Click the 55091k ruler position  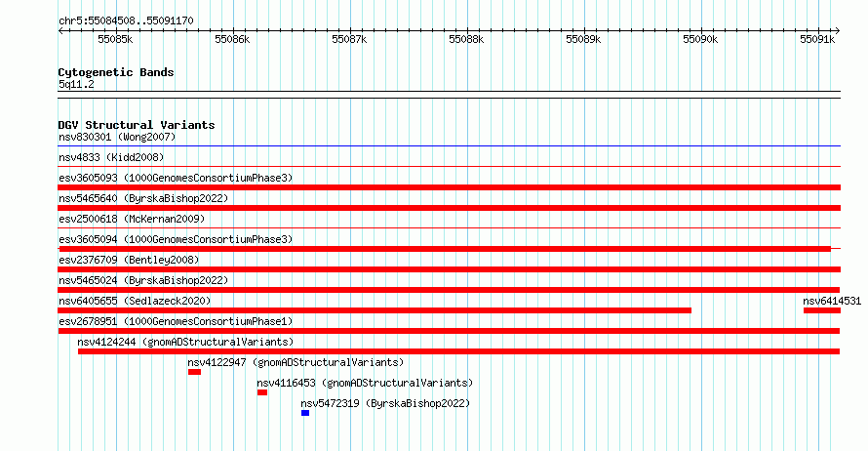click(x=817, y=39)
